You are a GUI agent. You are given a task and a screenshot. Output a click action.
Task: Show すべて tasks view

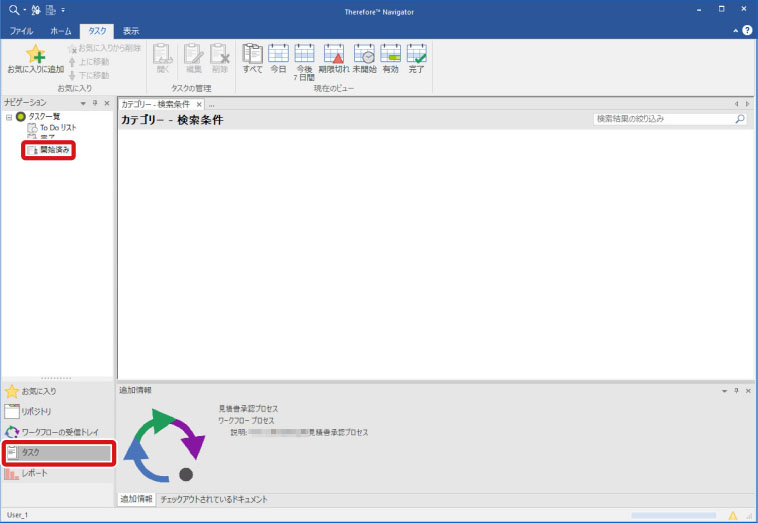[x=253, y=58]
